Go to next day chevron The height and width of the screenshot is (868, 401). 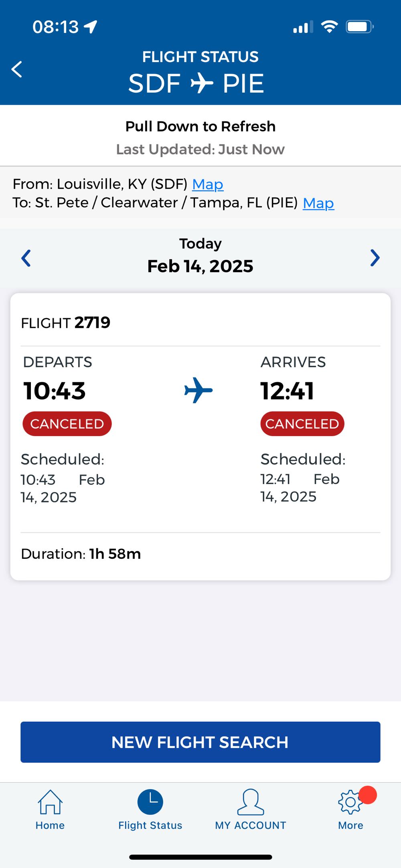coord(375,258)
